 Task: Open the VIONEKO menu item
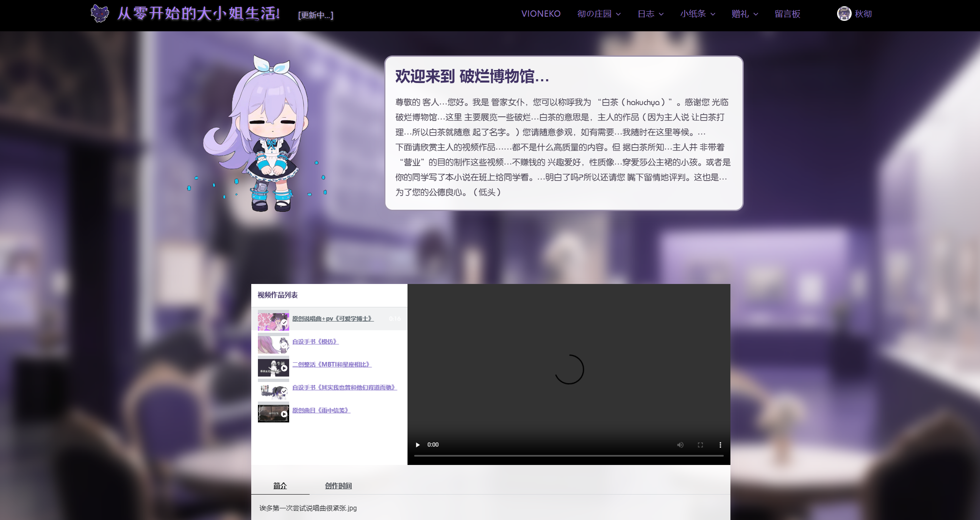[x=541, y=14]
